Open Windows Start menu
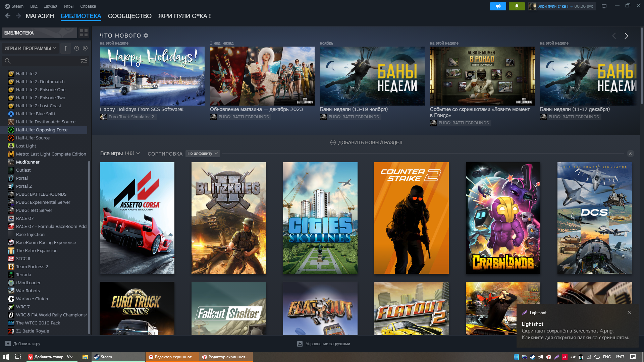This screenshot has height=362, width=644. pos(6,357)
